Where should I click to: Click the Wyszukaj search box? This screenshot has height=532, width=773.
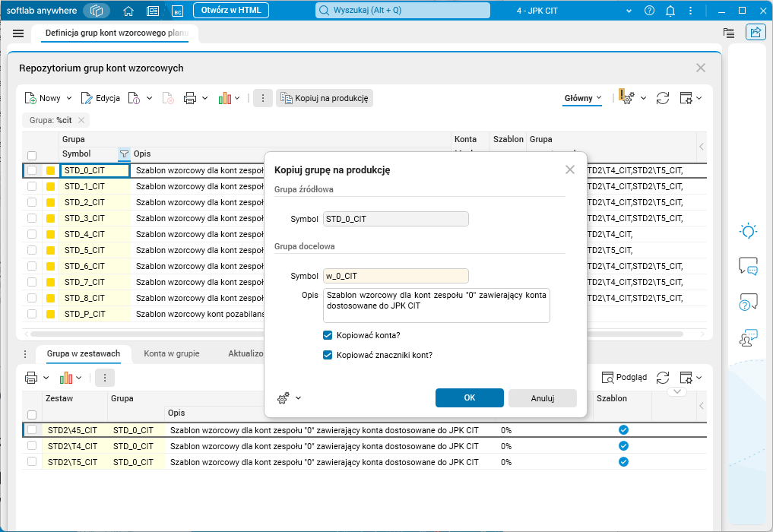403,11
